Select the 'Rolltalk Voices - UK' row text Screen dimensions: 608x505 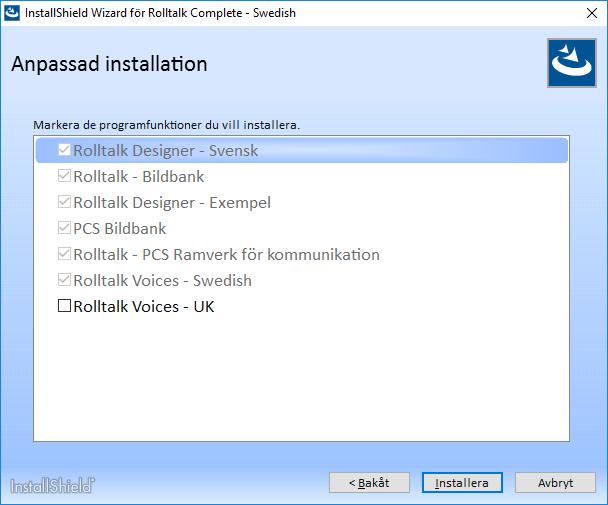point(144,306)
